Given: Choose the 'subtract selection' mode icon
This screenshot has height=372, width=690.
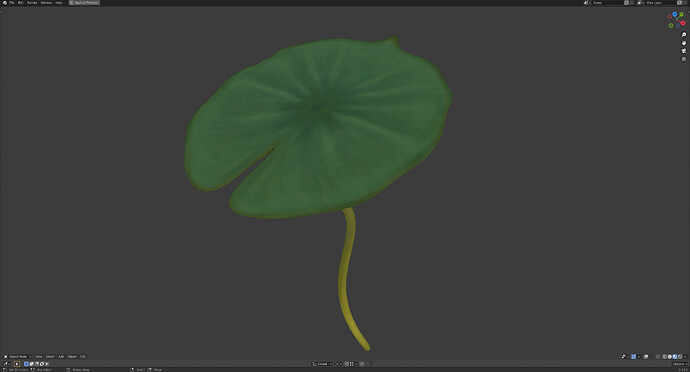Looking at the screenshot, I should click(37, 364).
